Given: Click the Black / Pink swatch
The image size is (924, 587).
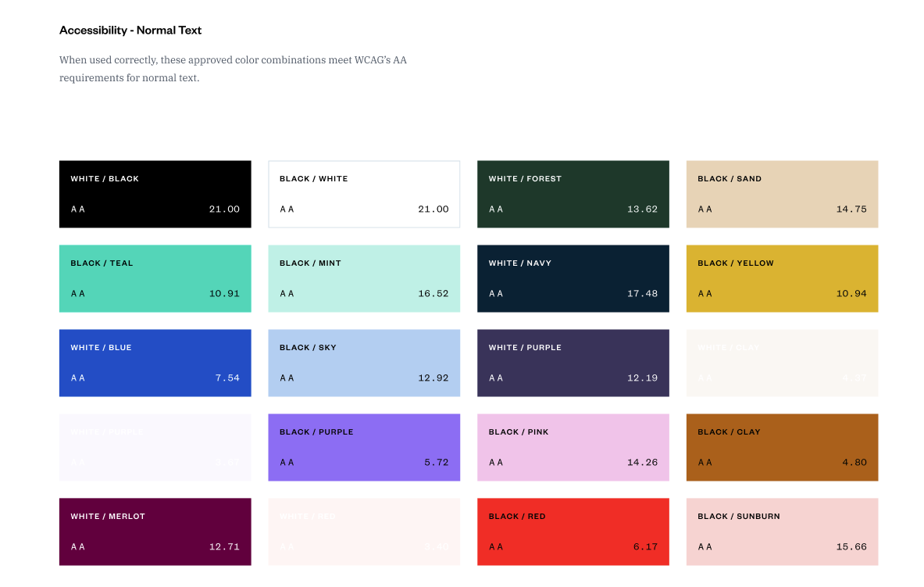Looking at the screenshot, I should pos(573,447).
